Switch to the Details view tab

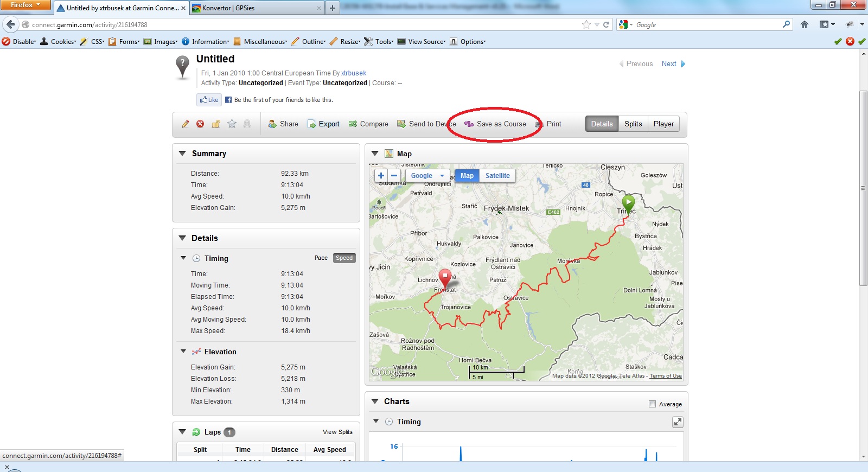602,124
